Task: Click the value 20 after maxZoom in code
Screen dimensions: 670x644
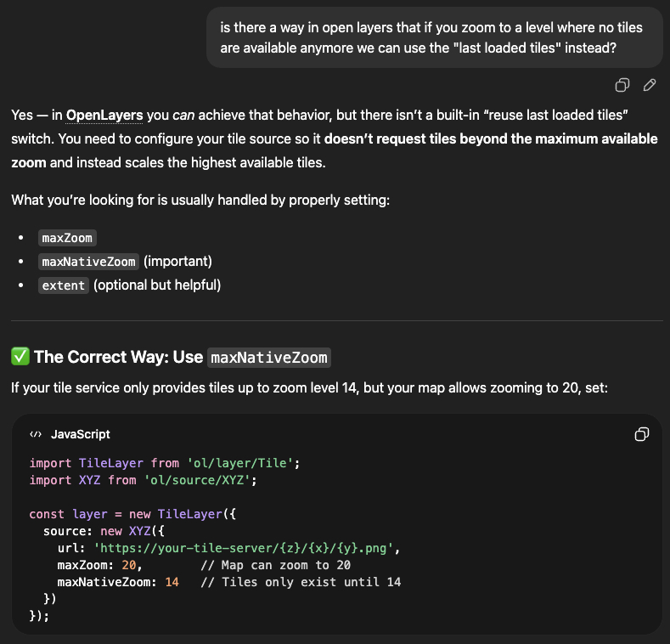Action: tap(132, 565)
